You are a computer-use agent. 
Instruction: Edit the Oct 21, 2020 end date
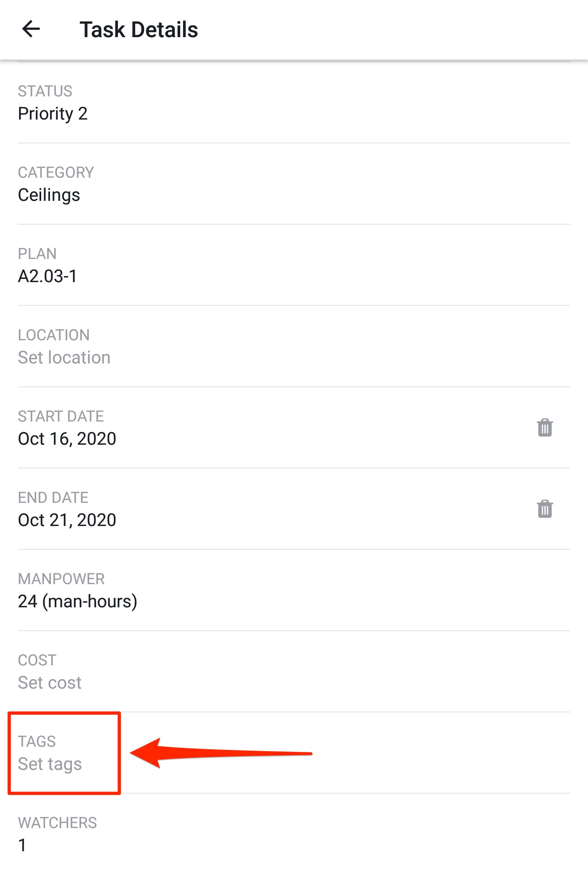[x=67, y=520]
